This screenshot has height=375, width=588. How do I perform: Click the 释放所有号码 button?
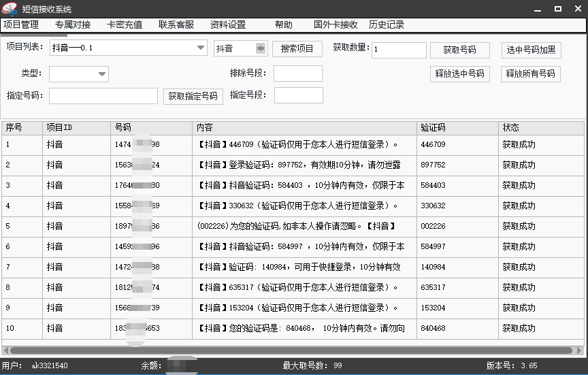[x=530, y=74]
